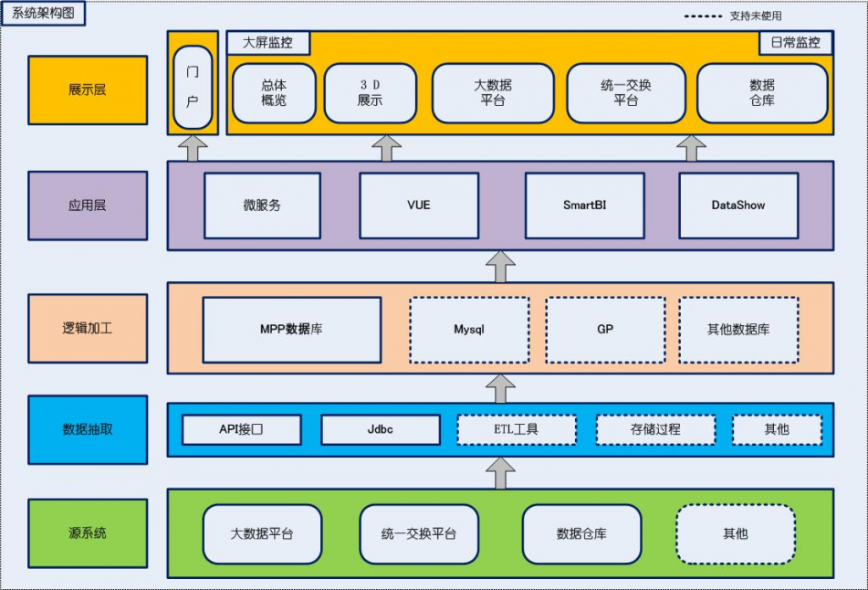This screenshot has width=868, height=590.
Task: Select the 总体概览 box
Action: (274, 93)
